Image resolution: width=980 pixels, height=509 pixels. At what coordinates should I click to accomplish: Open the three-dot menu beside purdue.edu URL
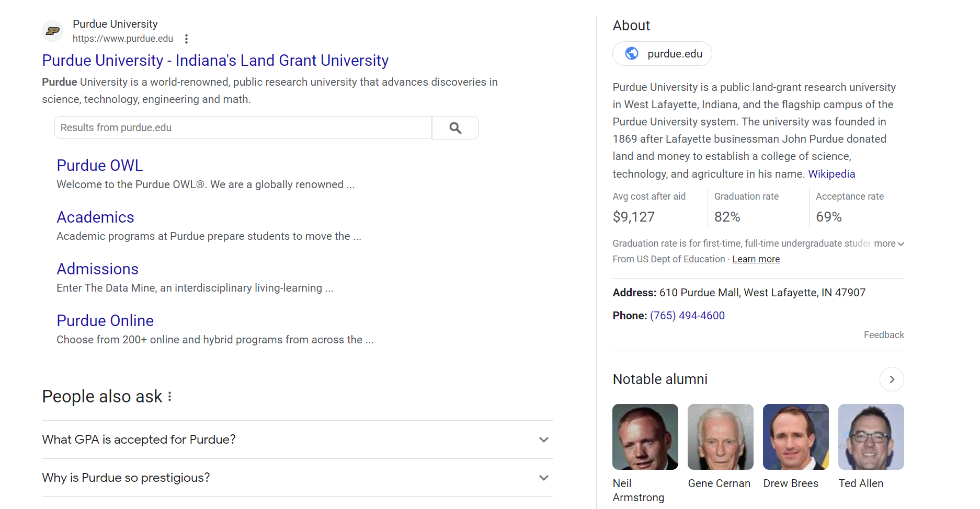186,38
